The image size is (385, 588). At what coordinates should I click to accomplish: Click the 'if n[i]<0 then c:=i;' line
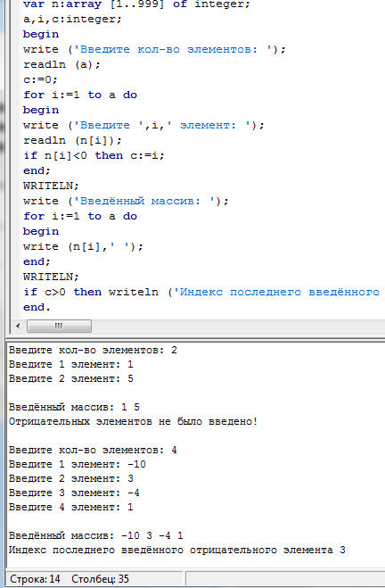coord(94,155)
